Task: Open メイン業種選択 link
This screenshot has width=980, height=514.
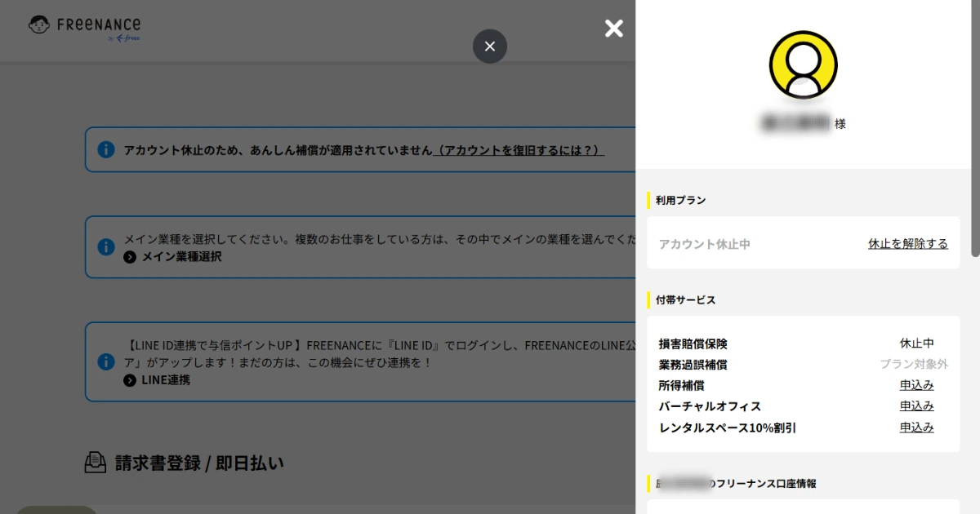Action: coord(181,257)
